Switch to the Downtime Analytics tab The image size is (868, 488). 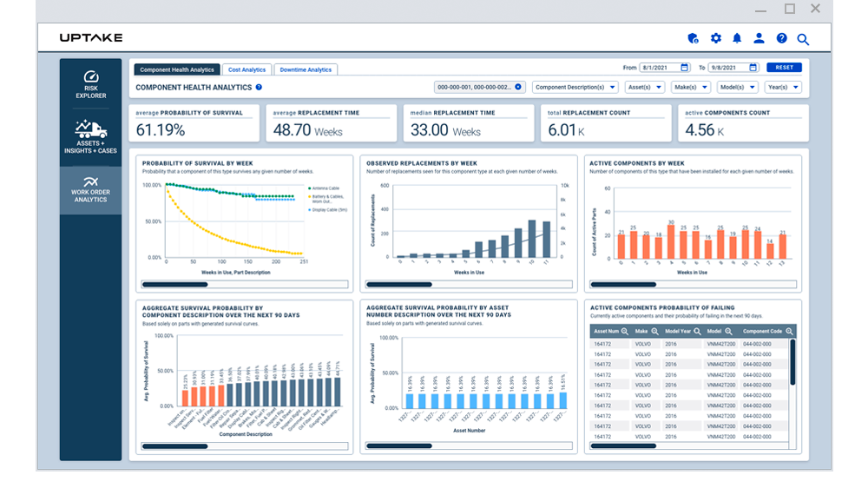(x=306, y=69)
